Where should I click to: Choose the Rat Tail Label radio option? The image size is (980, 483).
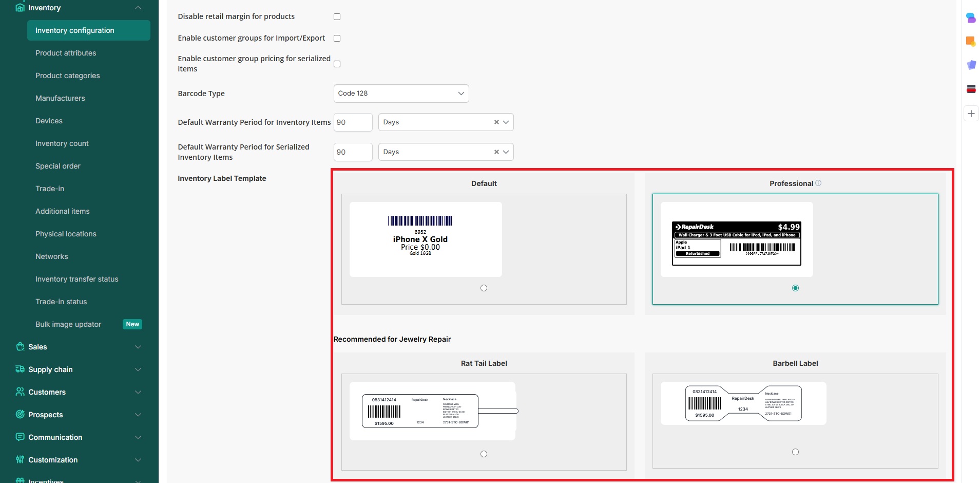pos(484,454)
